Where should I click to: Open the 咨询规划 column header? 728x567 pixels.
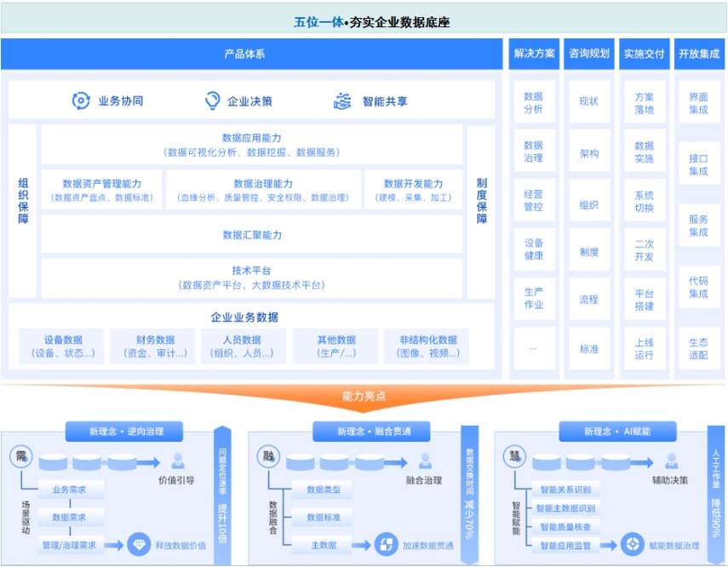(x=589, y=54)
